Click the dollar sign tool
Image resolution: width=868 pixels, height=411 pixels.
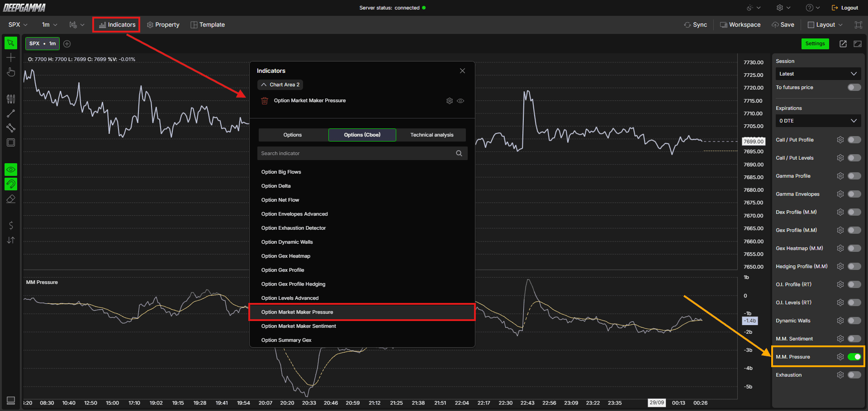point(11,225)
